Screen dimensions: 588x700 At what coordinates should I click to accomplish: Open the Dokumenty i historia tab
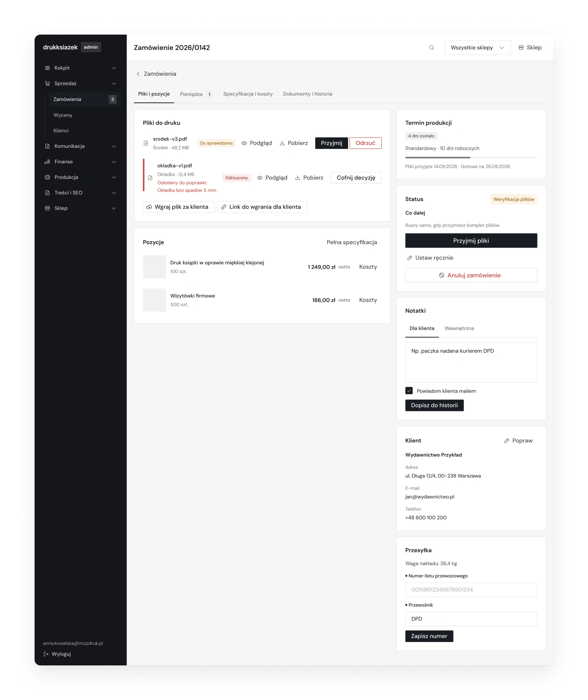pos(307,94)
